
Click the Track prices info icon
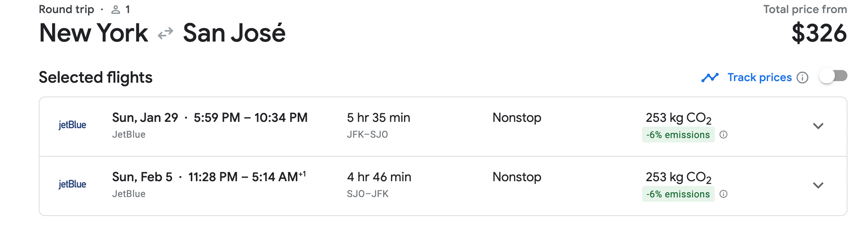tap(802, 78)
